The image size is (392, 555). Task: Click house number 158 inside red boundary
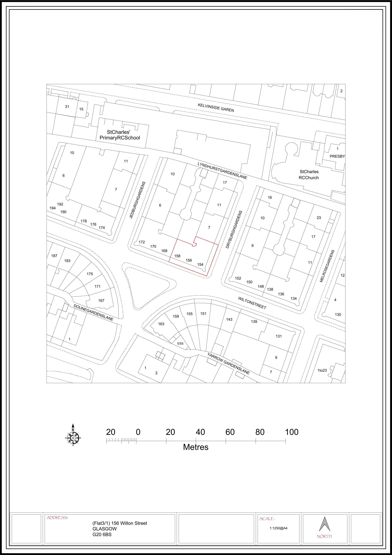point(177,256)
